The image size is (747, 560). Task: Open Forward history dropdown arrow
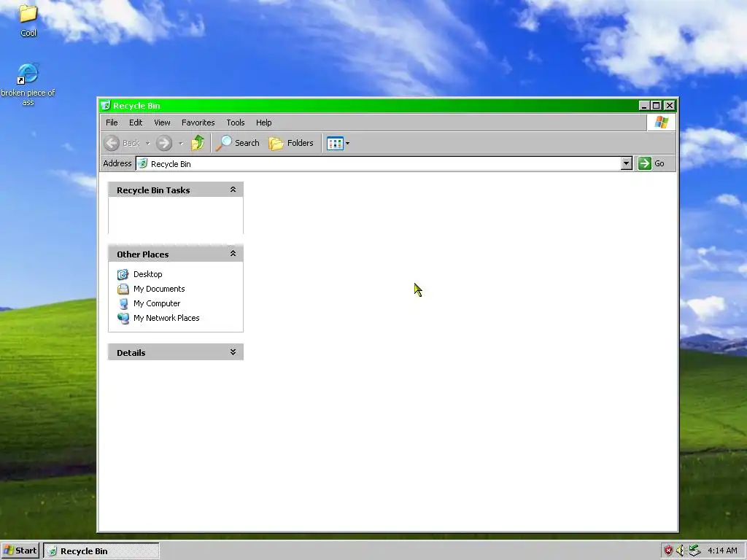(181, 143)
